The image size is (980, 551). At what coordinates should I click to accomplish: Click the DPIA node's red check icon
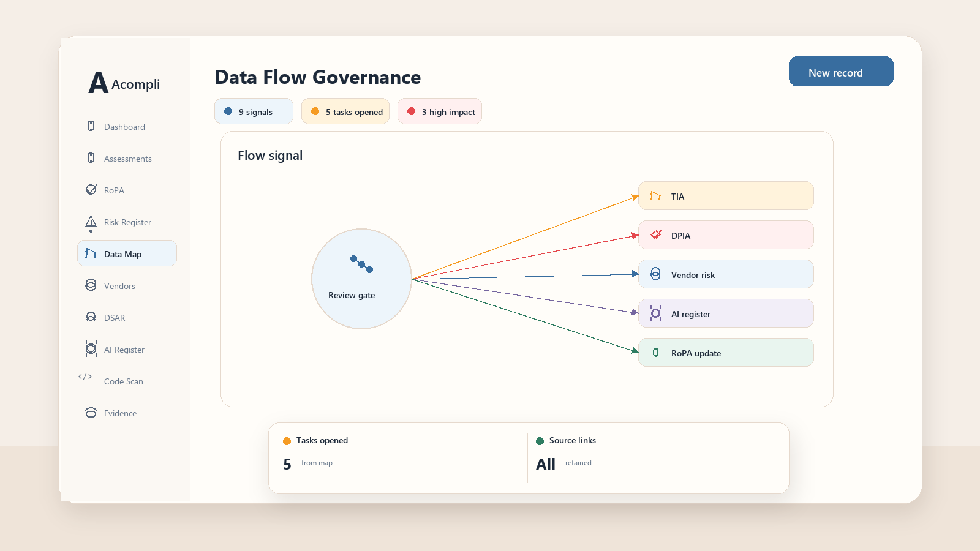656,235
